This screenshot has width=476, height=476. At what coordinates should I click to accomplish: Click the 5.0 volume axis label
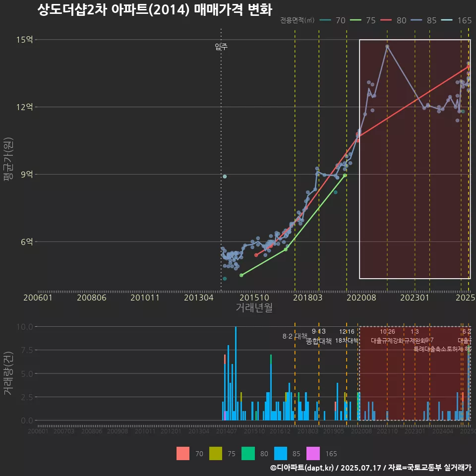click(27, 374)
